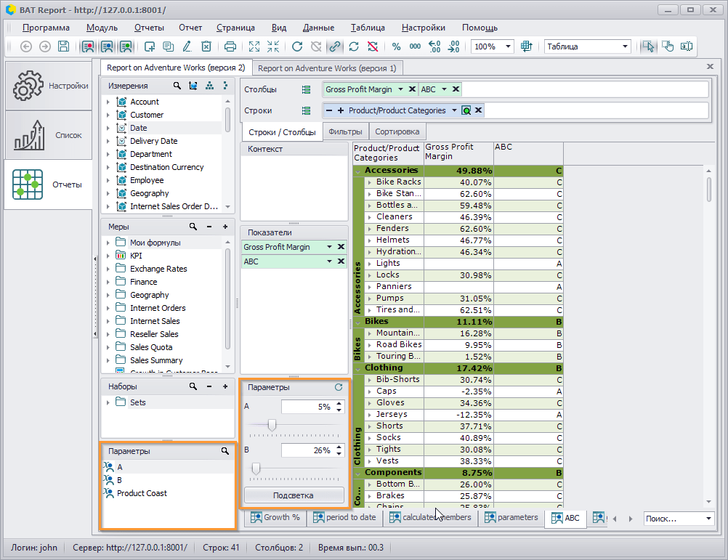
Task: Toggle the text rename mode icon in toolbar
Action: point(687,46)
